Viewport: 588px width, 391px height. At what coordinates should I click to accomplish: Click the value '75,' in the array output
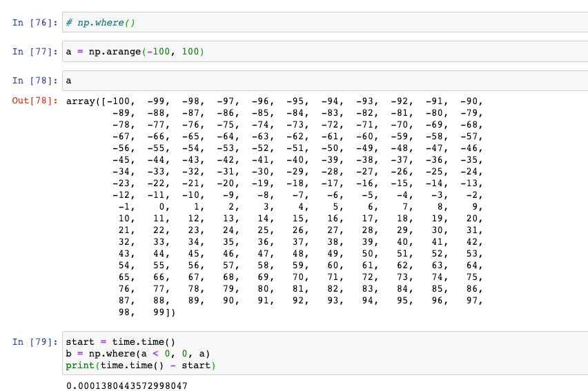point(475,277)
